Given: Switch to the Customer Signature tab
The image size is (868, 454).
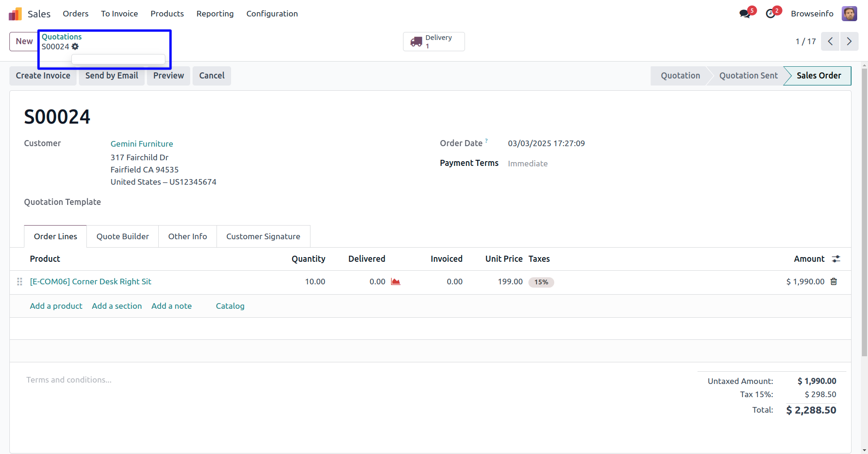Looking at the screenshot, I should (263, 236).
